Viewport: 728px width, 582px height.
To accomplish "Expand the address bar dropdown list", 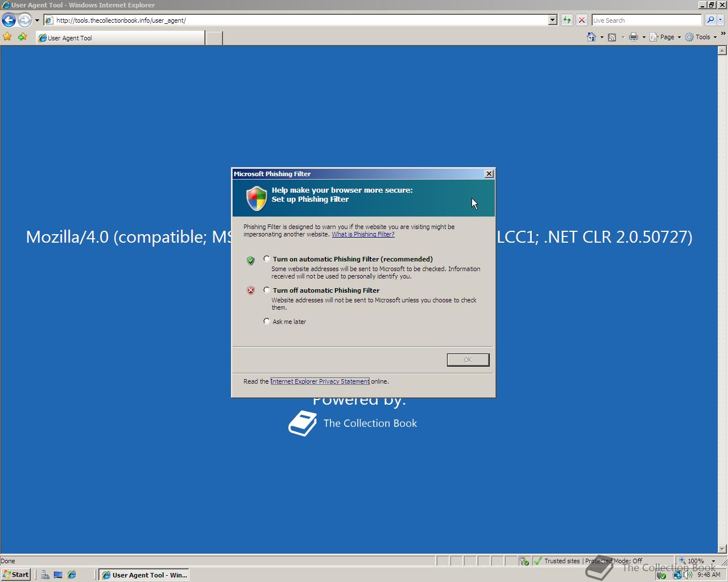I will point(552,20).
